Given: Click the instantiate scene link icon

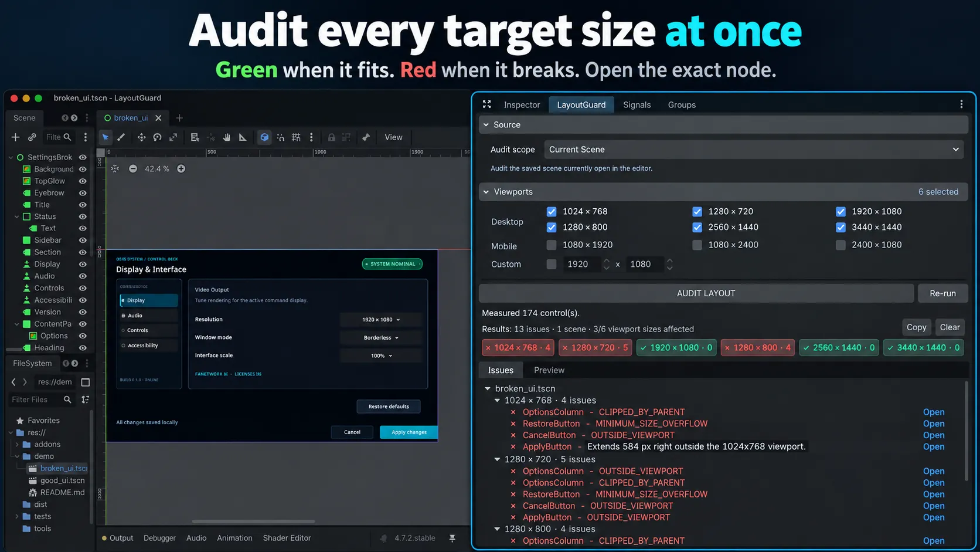Looking at the screenshot, I should pos(32,137).
